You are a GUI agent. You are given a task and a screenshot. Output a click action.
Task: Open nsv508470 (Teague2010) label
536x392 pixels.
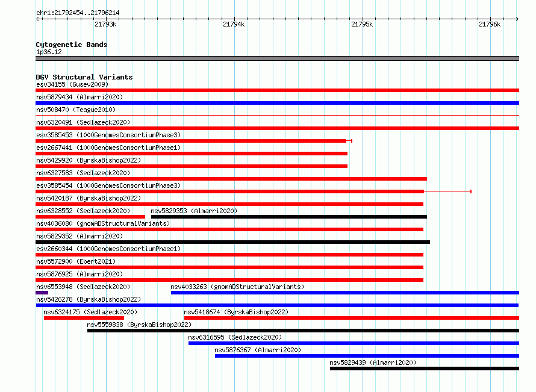(76, 110)
